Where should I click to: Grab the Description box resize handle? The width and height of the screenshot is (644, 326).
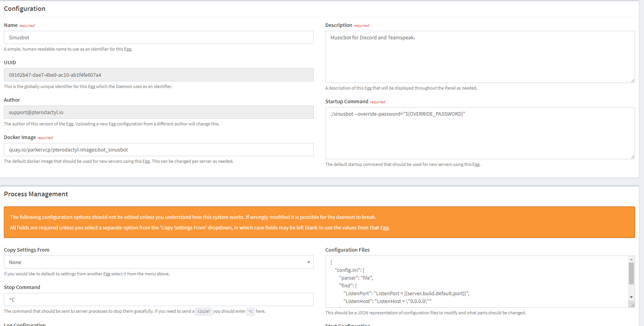pos(632,81)
